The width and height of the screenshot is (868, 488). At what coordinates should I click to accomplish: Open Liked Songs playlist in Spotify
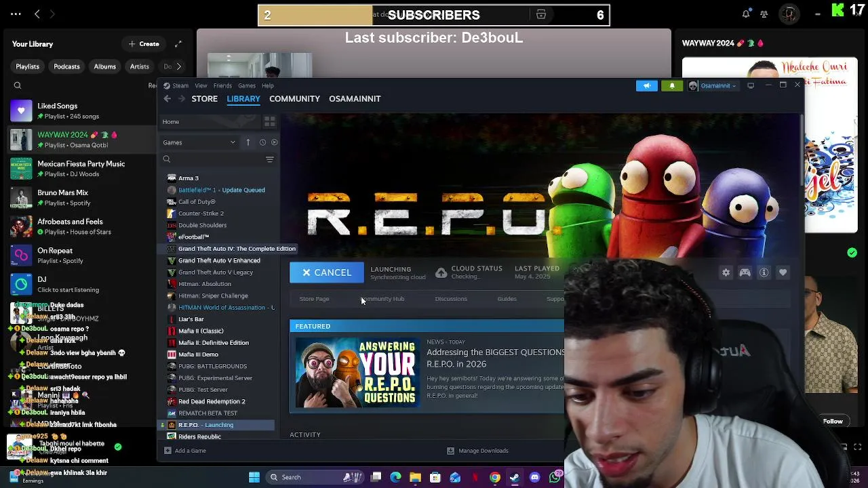[x=80, y=110]
